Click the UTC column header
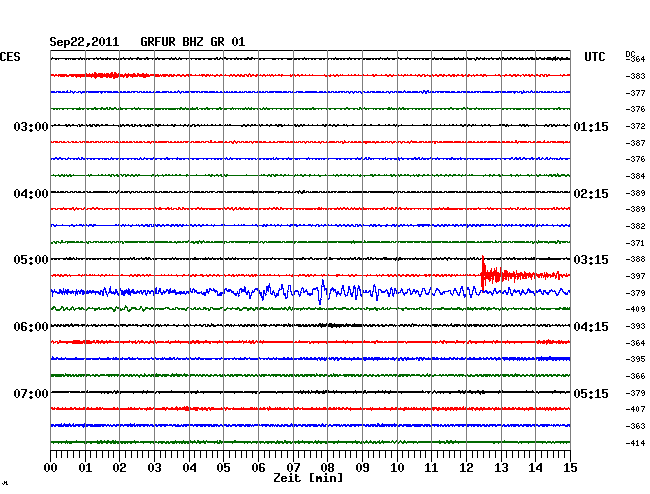Image resolution: width=650 pixels, height=494 pixels. point(595,57)
